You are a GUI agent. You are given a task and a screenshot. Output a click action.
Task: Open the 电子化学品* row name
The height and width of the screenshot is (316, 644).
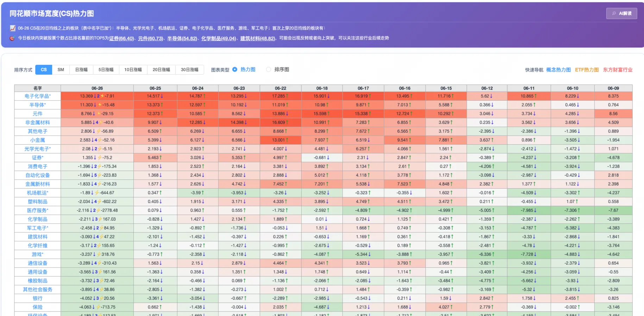38,96
